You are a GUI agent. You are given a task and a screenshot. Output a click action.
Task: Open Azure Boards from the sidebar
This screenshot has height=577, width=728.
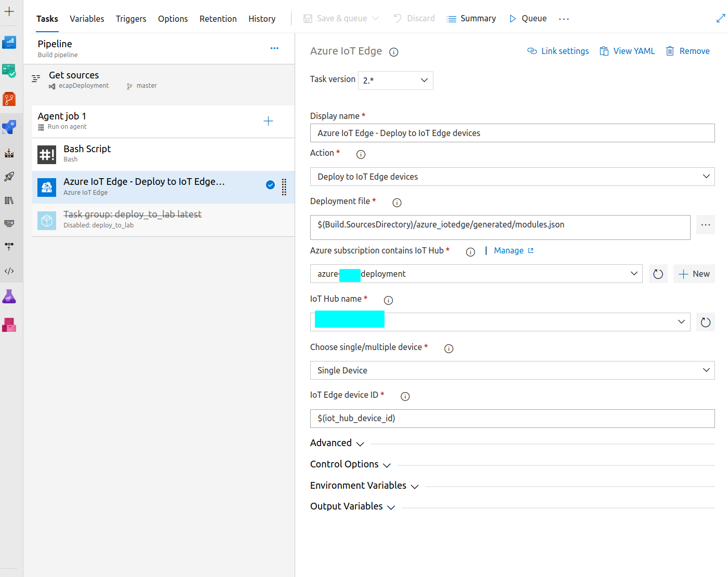click(9, 71)
